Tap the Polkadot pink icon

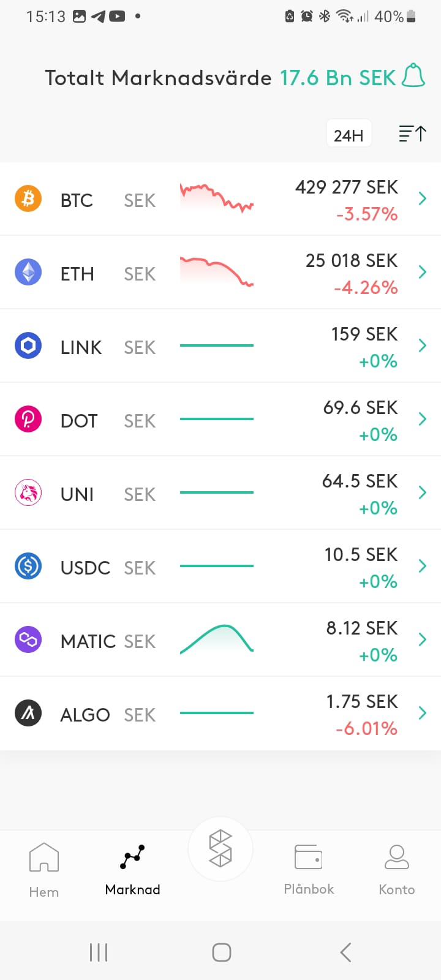[28, 419]
